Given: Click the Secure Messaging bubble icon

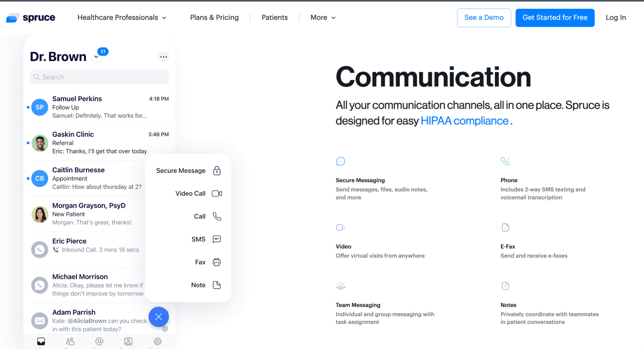Looking at the screenshot, I should 341,161.
